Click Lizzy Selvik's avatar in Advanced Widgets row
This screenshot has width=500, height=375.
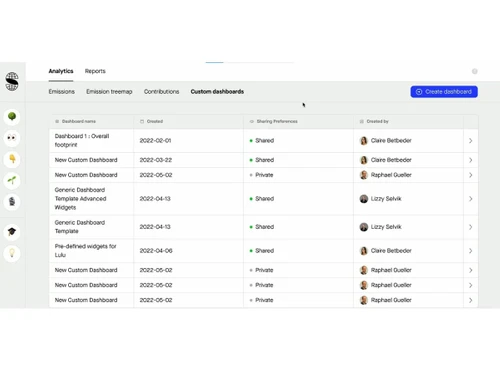(364, 199)
